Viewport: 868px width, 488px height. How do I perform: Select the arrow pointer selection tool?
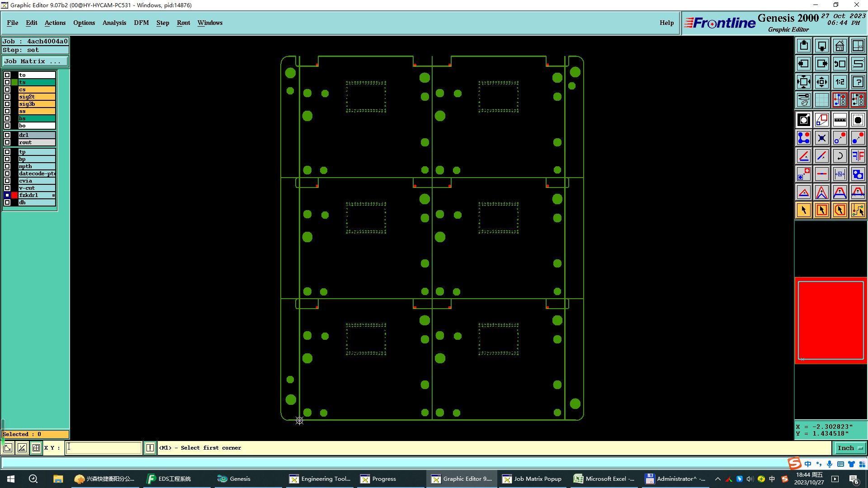tap(803, 210)
